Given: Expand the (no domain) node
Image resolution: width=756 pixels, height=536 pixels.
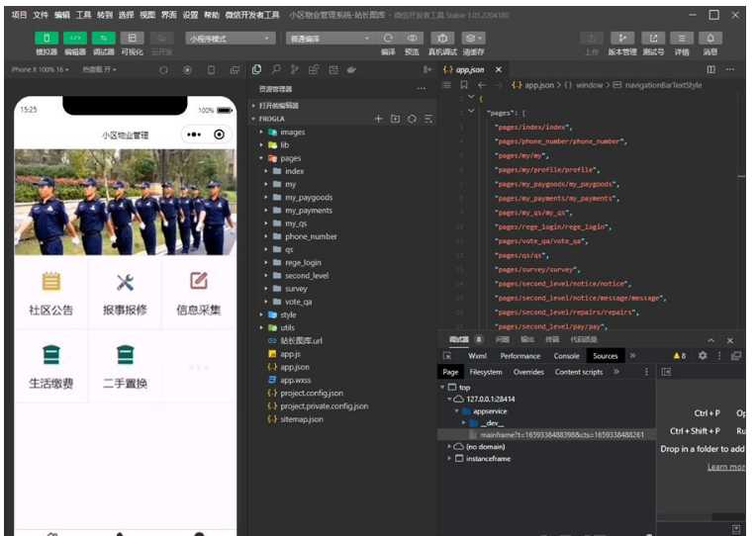Looking at the screenshot, I should click(x=449, y=446).
